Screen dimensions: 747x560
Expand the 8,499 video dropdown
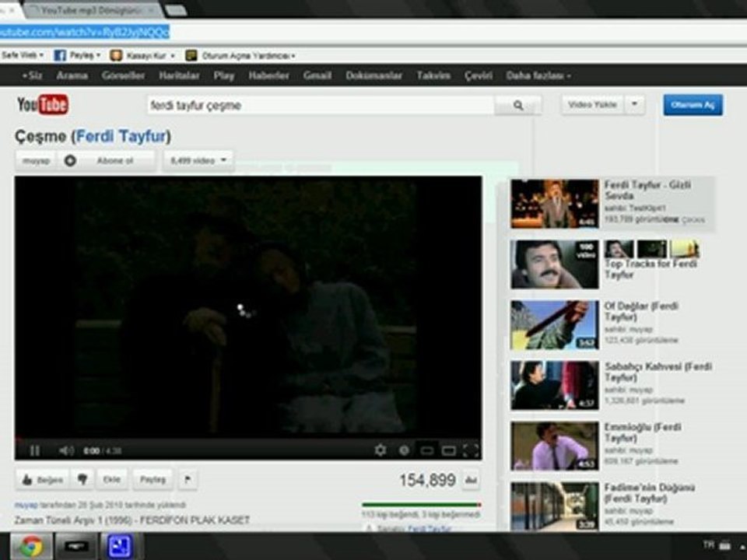198,161
